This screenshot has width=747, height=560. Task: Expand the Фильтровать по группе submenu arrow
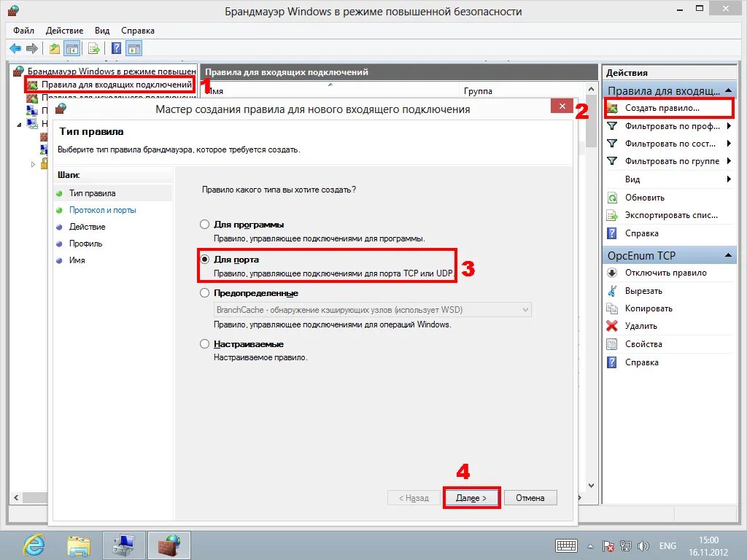pos(729,161)
